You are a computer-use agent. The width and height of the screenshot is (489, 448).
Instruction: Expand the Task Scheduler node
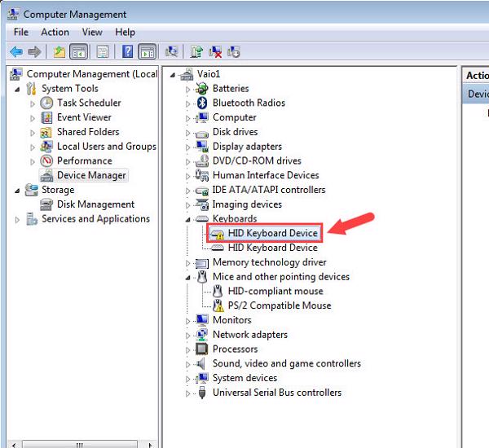(33, 103)
